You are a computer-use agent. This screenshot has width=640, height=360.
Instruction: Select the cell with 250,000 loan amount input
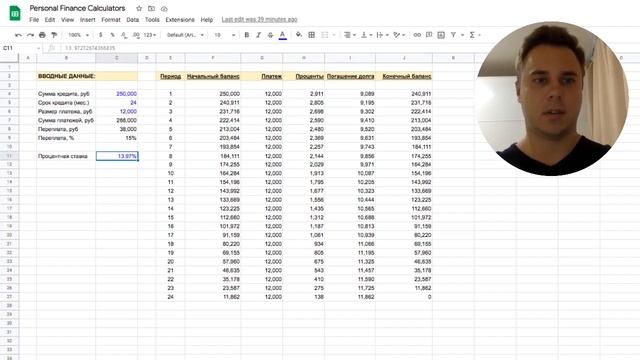coord(117,94)
